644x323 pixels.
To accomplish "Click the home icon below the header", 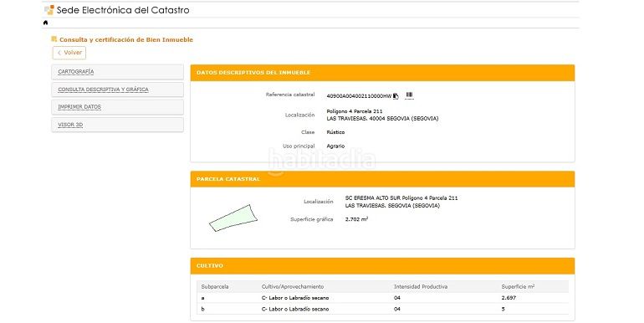I will (46, 23).
